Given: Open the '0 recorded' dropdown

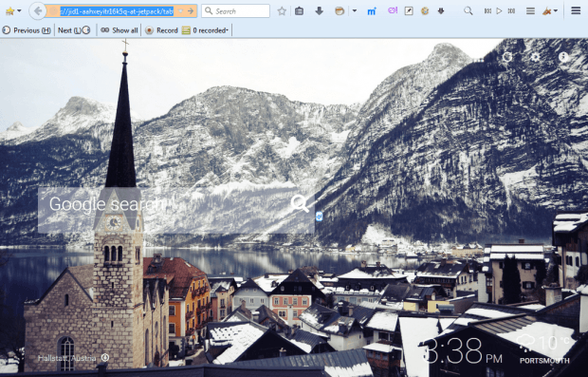Looking at the screenshot, I should 205,30.
